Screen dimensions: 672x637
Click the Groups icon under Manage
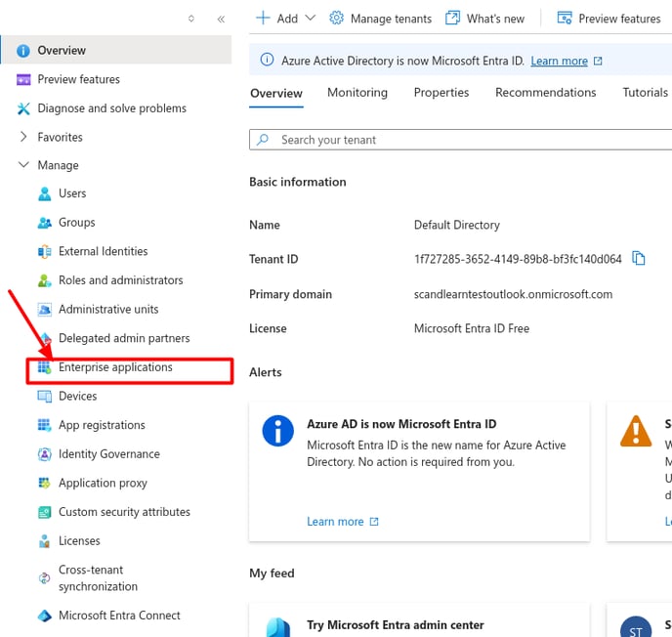tap(44, 223)
